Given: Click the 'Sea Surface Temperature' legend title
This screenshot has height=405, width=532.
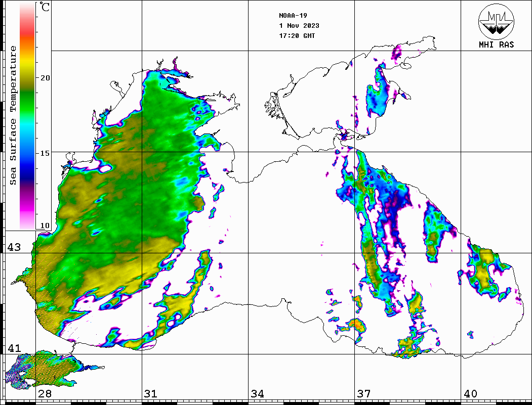Looking at the screenshot, I should click(13, 116).
